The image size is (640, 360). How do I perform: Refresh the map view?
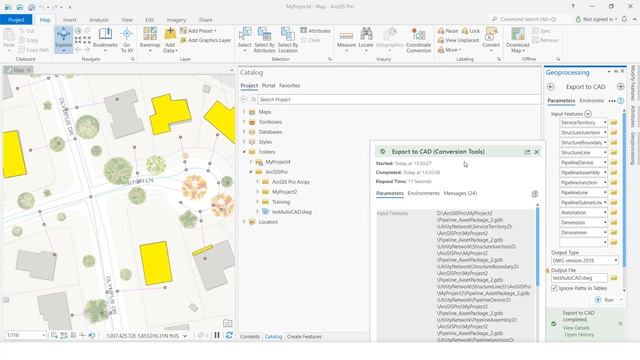click(x=229, y=335)
